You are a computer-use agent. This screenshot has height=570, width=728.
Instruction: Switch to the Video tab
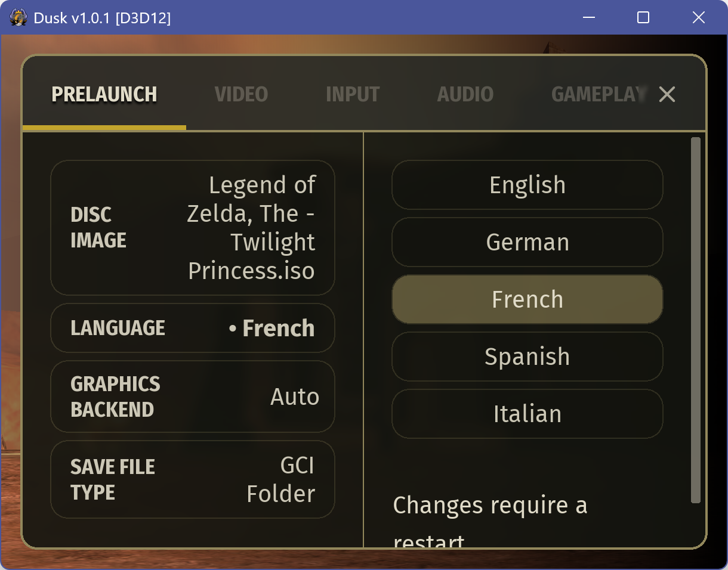tap(241, 94)
